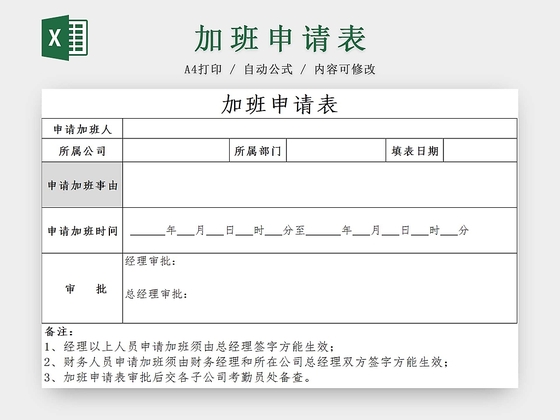Click the black 加班申请表 form title
Viewport: 560px width, 420px height.
pyautogui.click(x=280, y=104)
